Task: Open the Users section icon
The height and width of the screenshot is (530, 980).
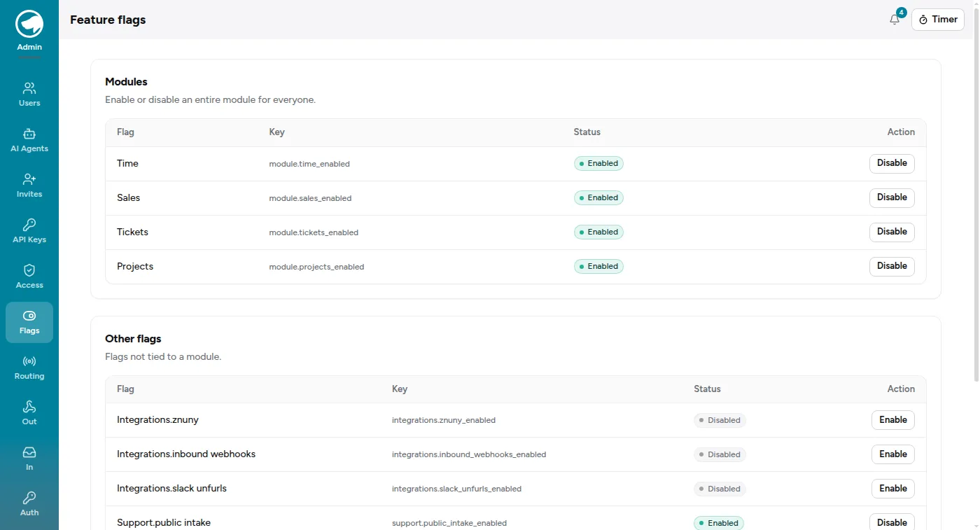Action: pyautogui.click(x=29, y=88)
